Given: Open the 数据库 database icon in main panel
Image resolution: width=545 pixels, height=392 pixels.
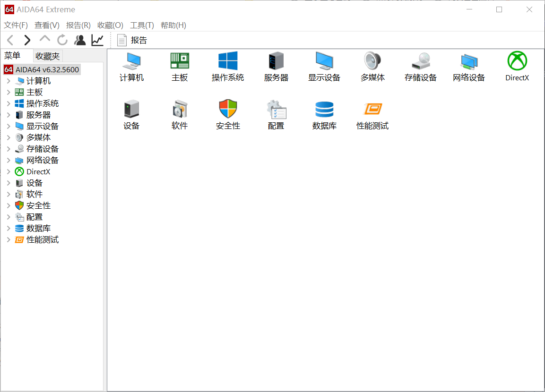Looking at the screenshot, I should (324, 110).
